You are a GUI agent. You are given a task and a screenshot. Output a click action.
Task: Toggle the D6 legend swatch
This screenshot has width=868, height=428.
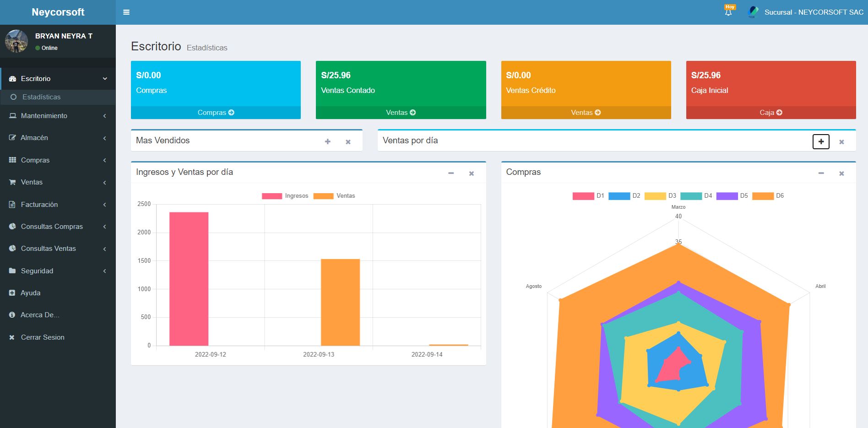pyautogui.click(x=763, y=196)
